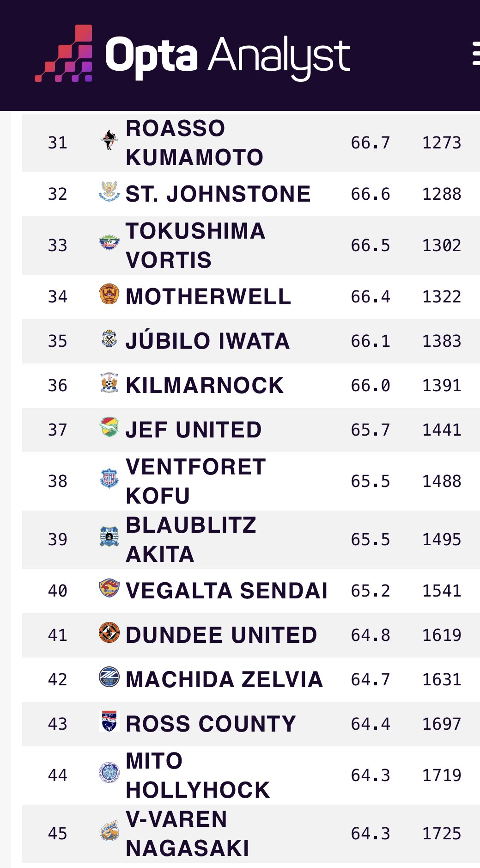This screenshot has width=480, height=868.
Task: Select the V-Varen Nagasaki team name
Action: 187,834
